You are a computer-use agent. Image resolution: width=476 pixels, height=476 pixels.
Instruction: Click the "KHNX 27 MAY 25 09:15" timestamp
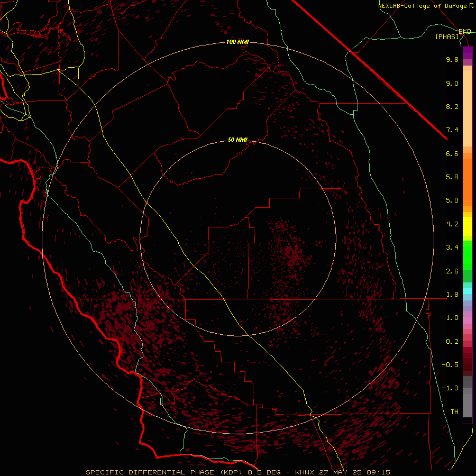pyautogui.click(x=342, y=472)
